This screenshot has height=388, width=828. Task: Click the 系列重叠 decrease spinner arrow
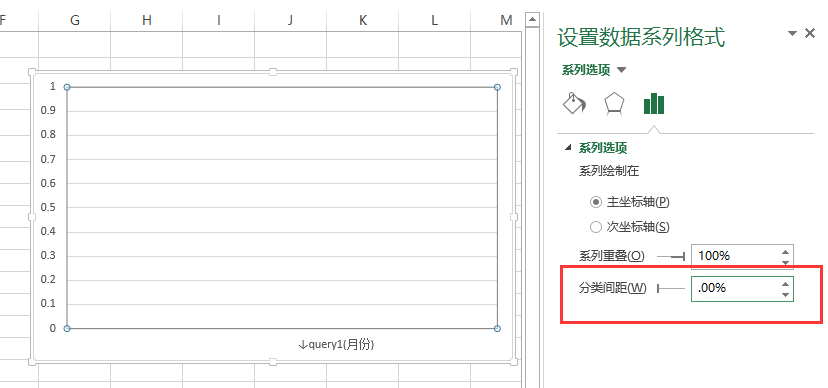[x=786, y=262]
